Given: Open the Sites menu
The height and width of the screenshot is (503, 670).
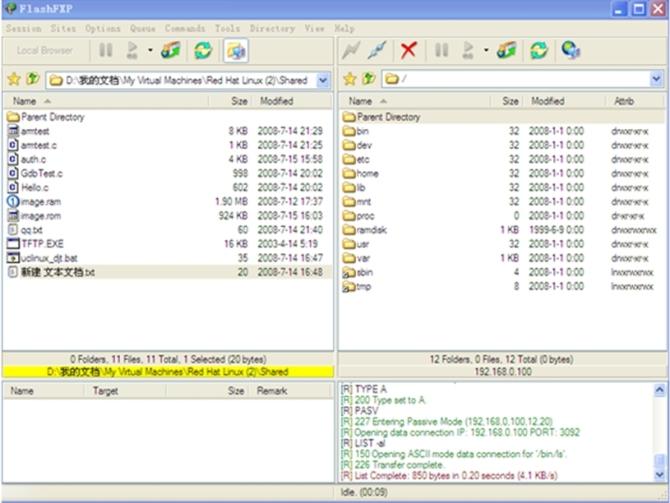Looking at the screenshot, I should [x=63, y=29].
